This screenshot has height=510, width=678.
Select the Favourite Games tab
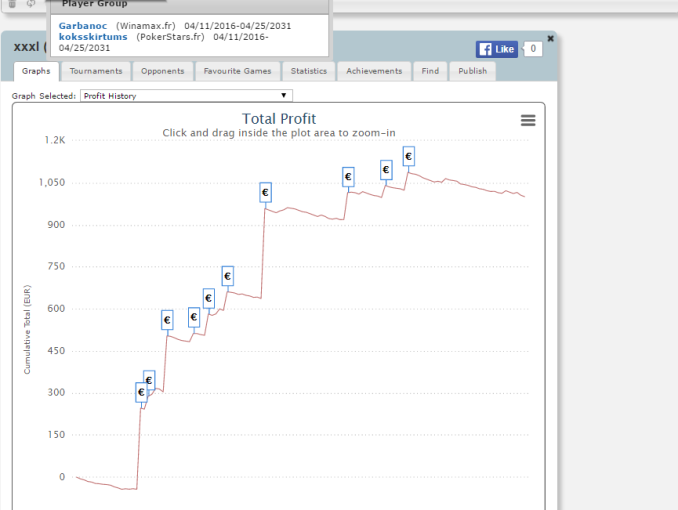tap(236, 71)
